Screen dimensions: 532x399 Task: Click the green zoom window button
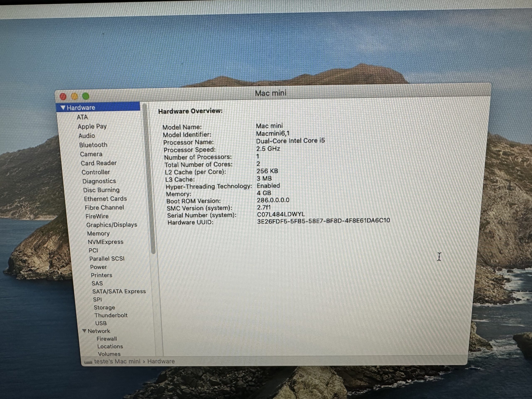click(86, 96)
